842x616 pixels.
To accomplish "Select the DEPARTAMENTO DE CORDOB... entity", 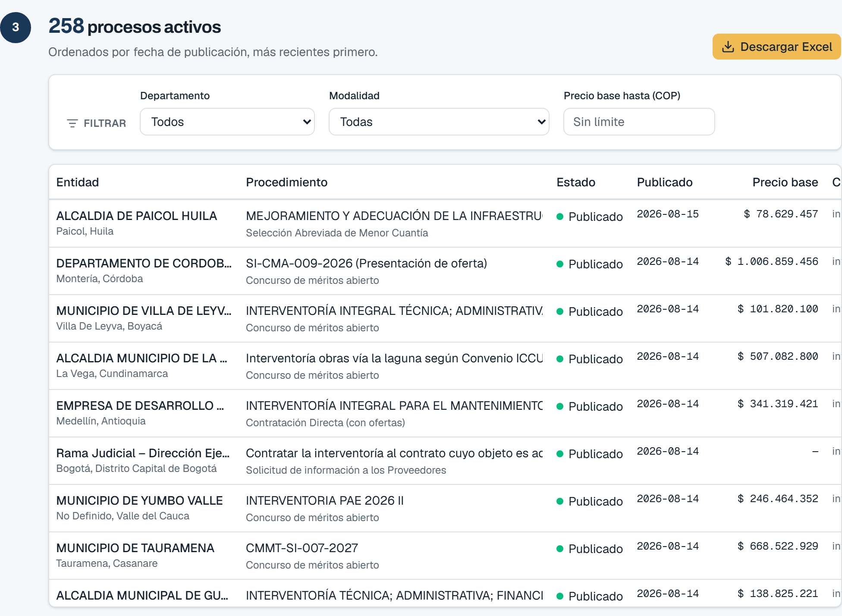I will [x=144, y=263].
